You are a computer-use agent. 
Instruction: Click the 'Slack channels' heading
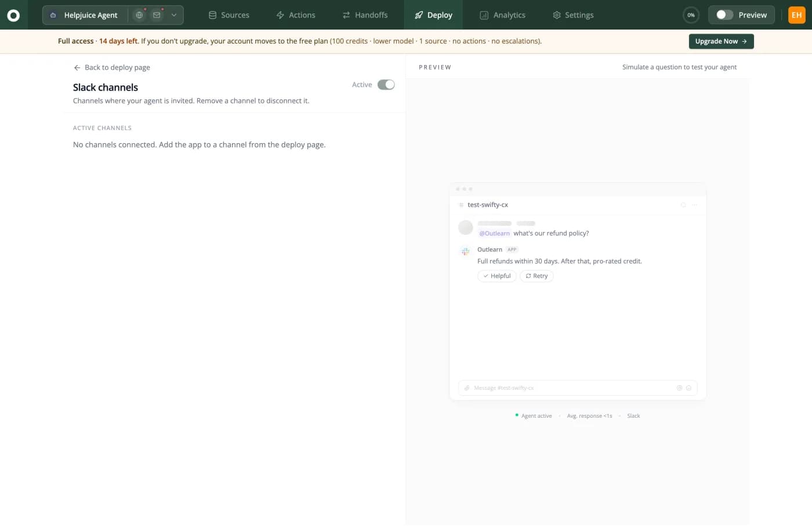[106, 88]
